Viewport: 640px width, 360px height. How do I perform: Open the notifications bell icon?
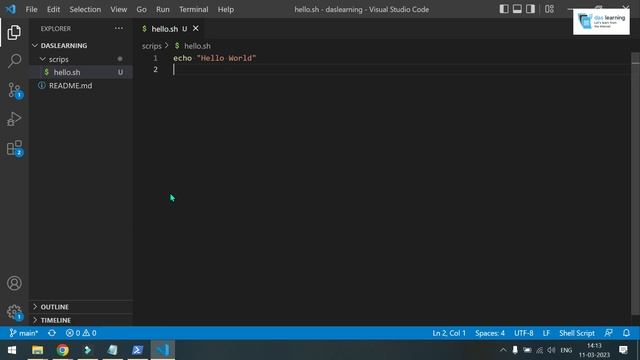click(x=626, y=333)
